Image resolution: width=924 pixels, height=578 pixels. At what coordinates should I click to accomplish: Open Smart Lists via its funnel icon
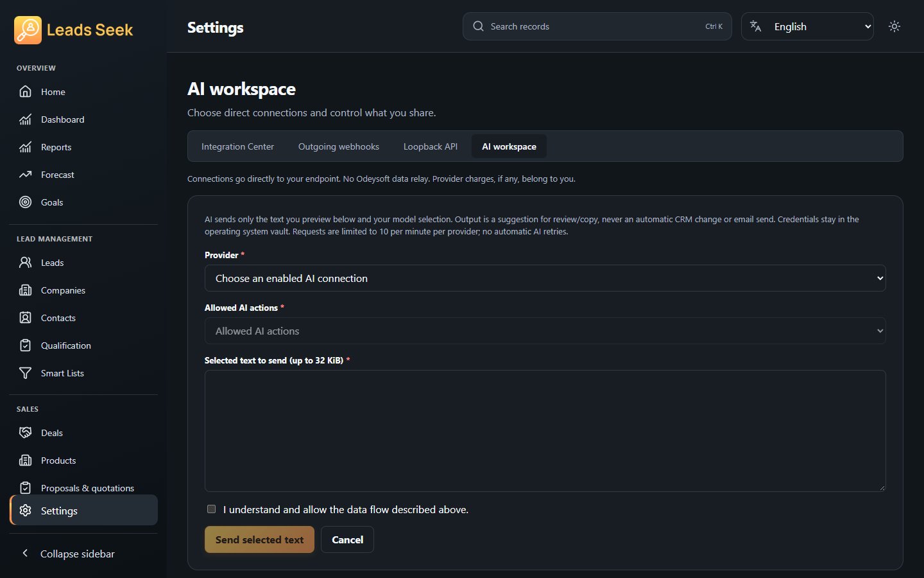25,373
